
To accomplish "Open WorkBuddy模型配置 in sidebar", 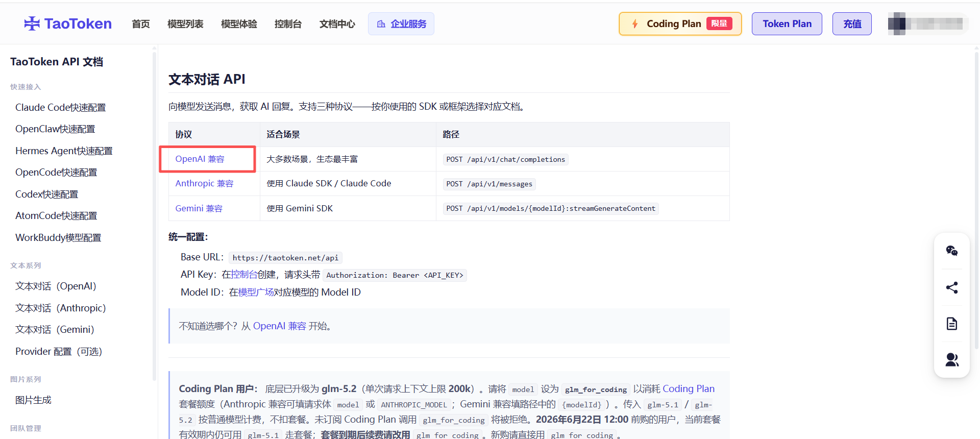I will (x=58, y=238).
